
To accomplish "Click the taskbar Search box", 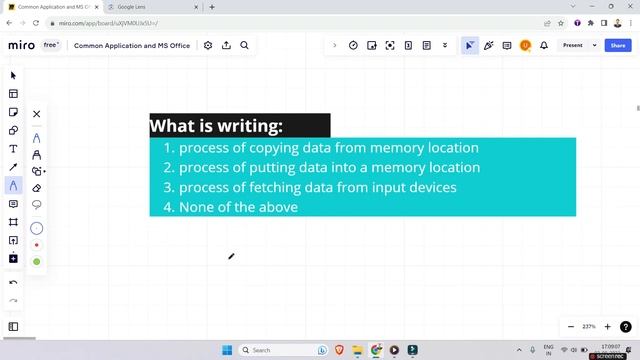I will click(284, 350).
